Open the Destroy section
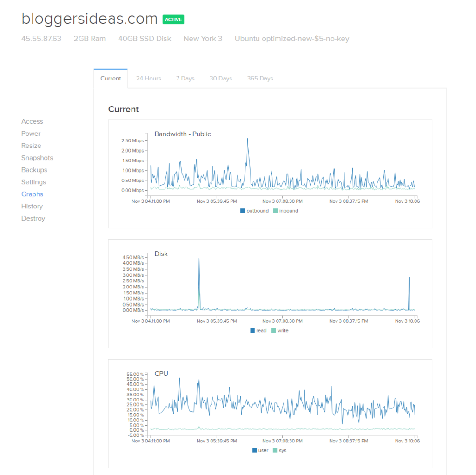Screen dimensions: 476x475 click(x=33, y=218)
